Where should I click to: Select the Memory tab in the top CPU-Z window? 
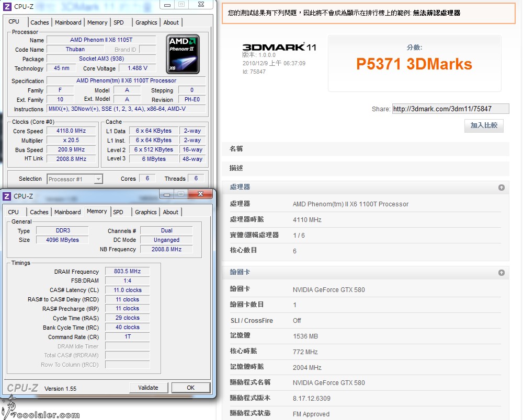click(x=97, y=22)
